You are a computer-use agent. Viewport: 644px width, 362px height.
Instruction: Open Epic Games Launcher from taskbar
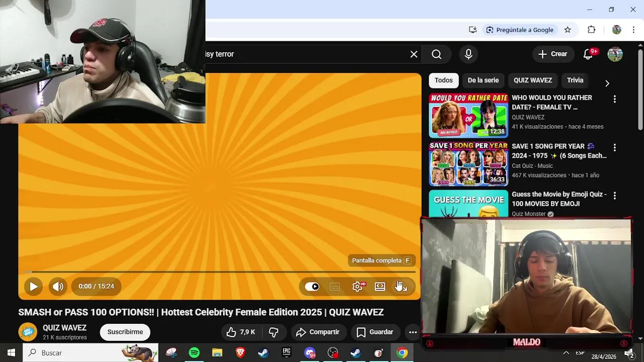pos(286,353)
